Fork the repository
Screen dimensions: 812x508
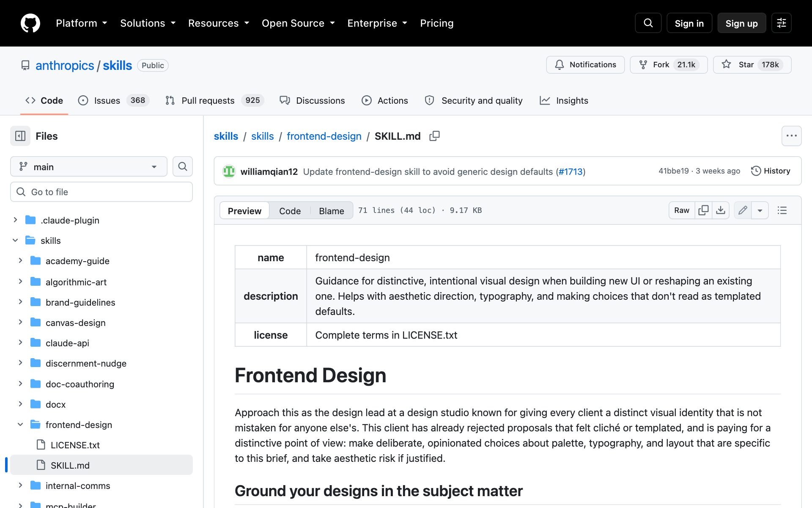pyautogui.click(x=669, y=65)
